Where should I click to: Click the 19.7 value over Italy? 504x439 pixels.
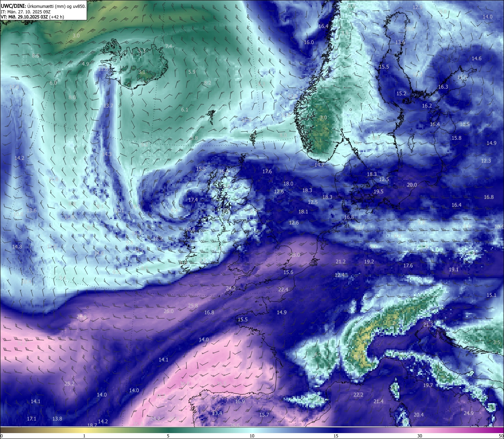coord(428,385)
